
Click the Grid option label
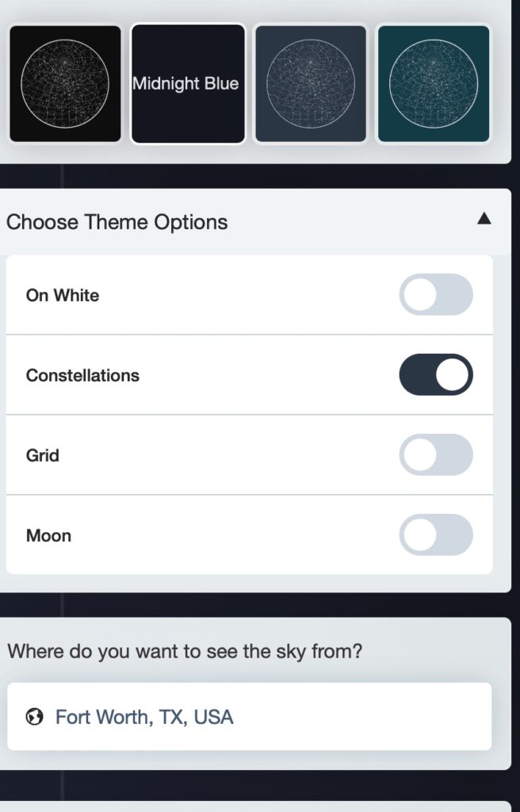coord(43,456)
